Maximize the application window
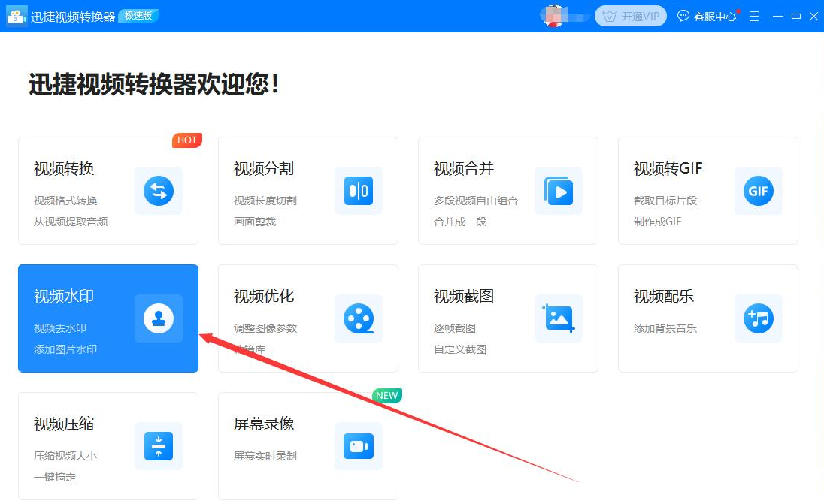The height and width of the screenshot is (504, 824). click(796, 17)
